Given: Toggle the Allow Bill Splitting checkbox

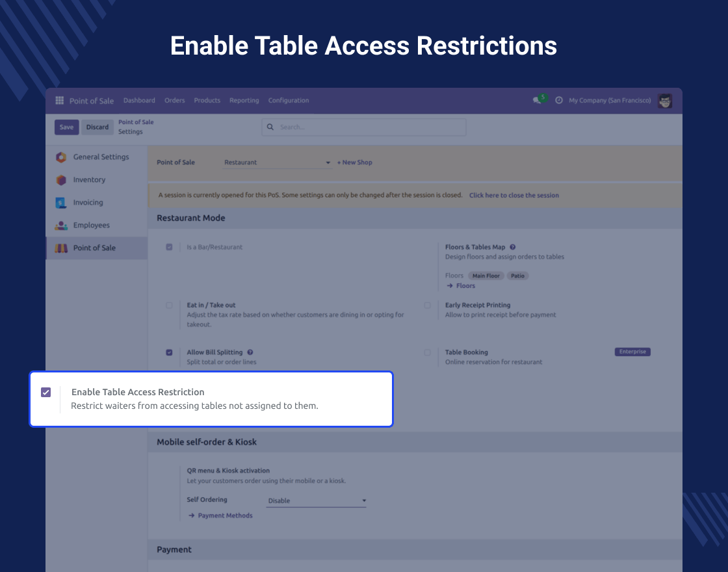Looking at the screenshot, I should point(169,352).
